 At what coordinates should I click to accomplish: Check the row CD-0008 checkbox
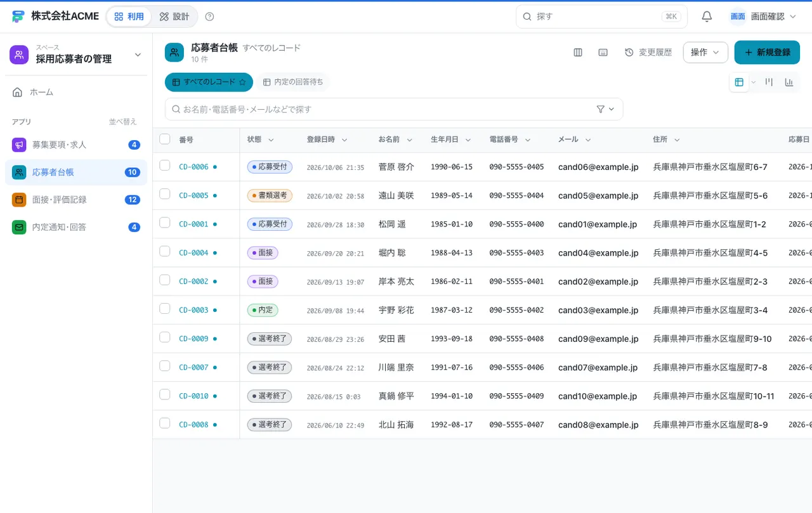click(165, 423)
